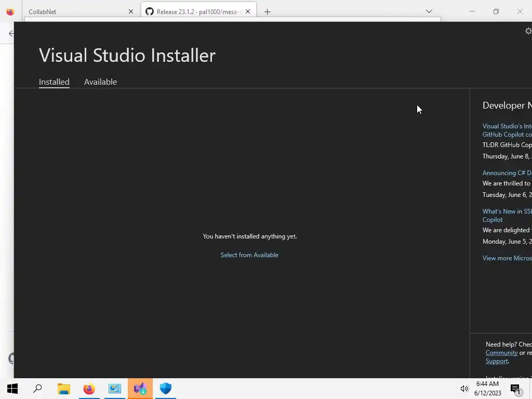Switch to the Available tab

[x=100, y=82]
